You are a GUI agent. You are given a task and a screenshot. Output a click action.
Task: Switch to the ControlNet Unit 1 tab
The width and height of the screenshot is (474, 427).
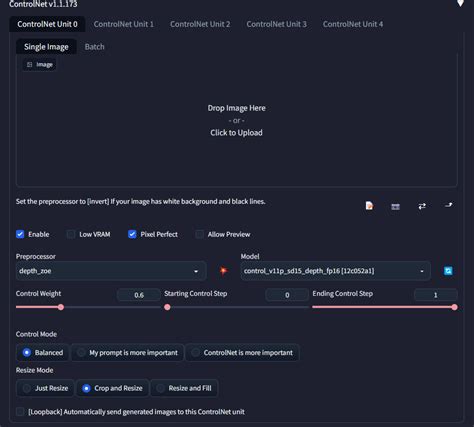coord(124,24)
